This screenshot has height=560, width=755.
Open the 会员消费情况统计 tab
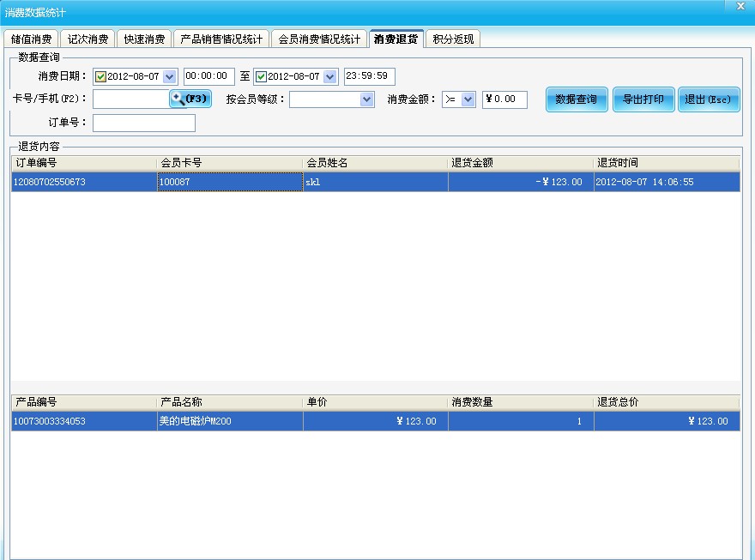pos(318,39)
